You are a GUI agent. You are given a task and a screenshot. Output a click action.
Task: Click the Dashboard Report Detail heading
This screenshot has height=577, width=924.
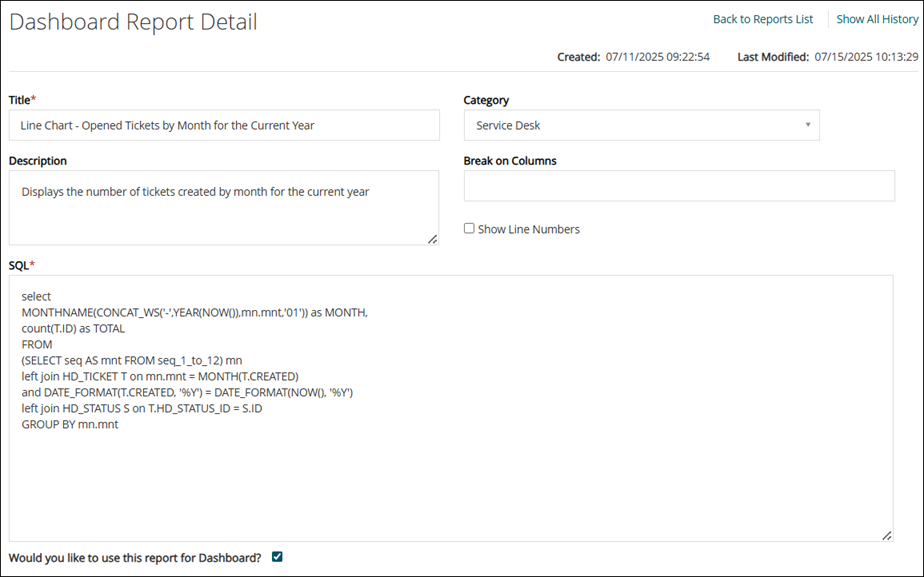pos(133,22)
